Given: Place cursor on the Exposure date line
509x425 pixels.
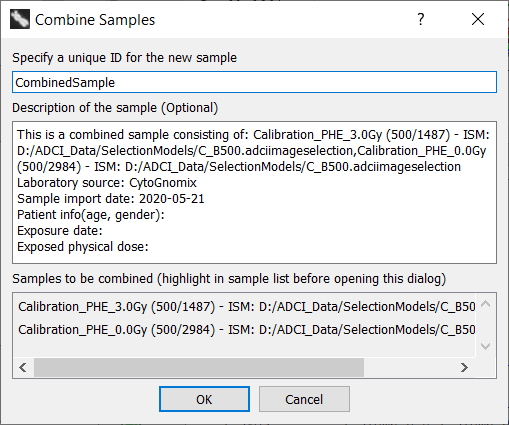Looking at the screenshot, I should tap(60, 231).
